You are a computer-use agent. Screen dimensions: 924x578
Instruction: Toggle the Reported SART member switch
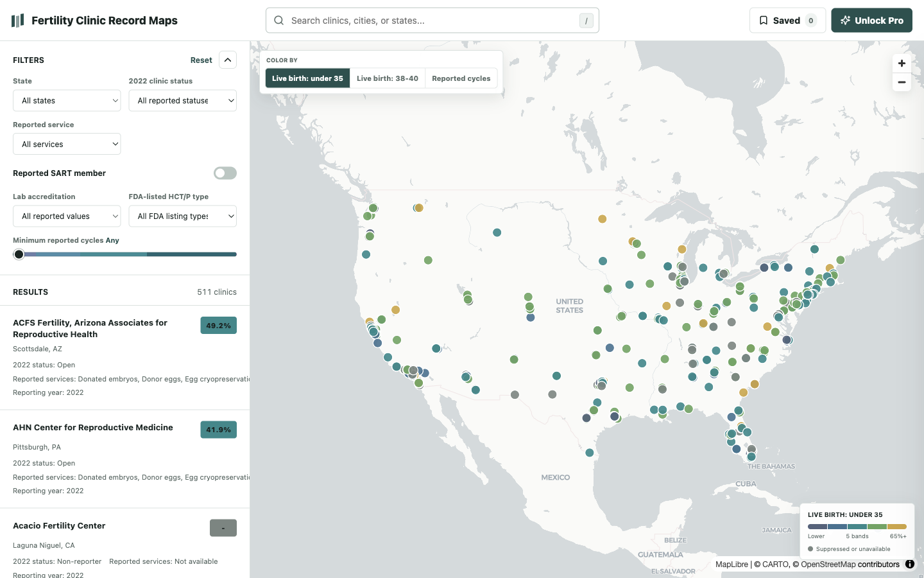pyautogui.click(x=225, y=173)
